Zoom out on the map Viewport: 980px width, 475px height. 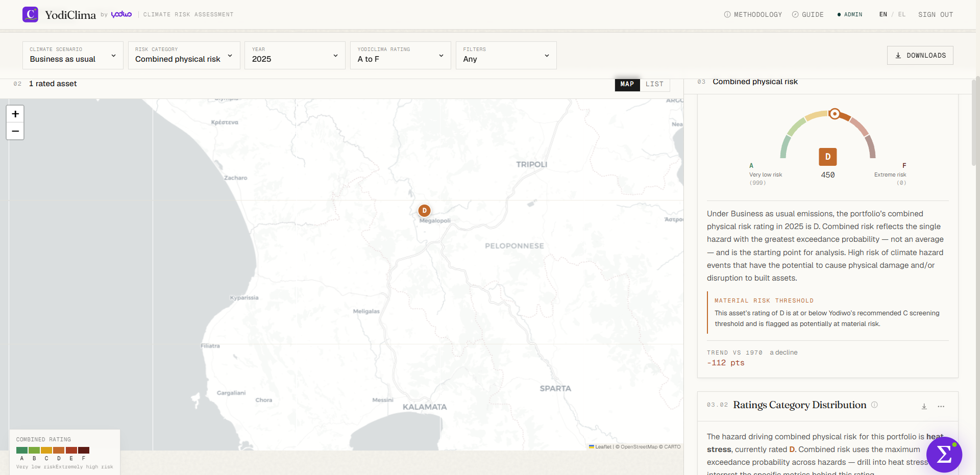pyautogui.click(x=15, y=131)
